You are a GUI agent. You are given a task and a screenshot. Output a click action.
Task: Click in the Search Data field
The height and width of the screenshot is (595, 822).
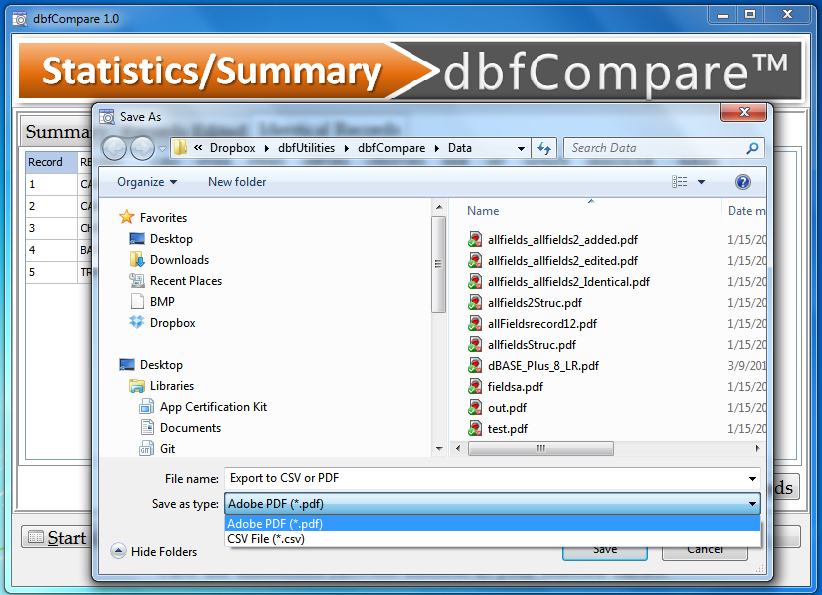(x=655, y=148)
